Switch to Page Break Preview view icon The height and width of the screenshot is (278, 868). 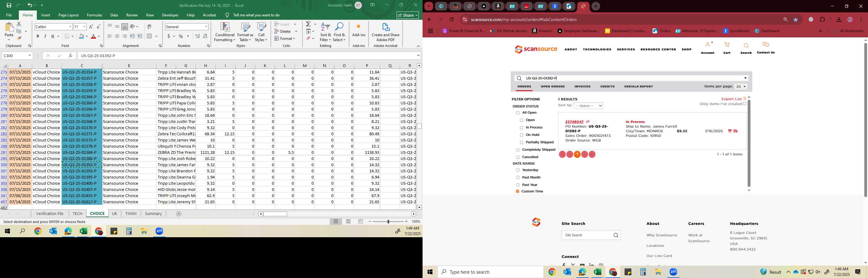(361, 221)
